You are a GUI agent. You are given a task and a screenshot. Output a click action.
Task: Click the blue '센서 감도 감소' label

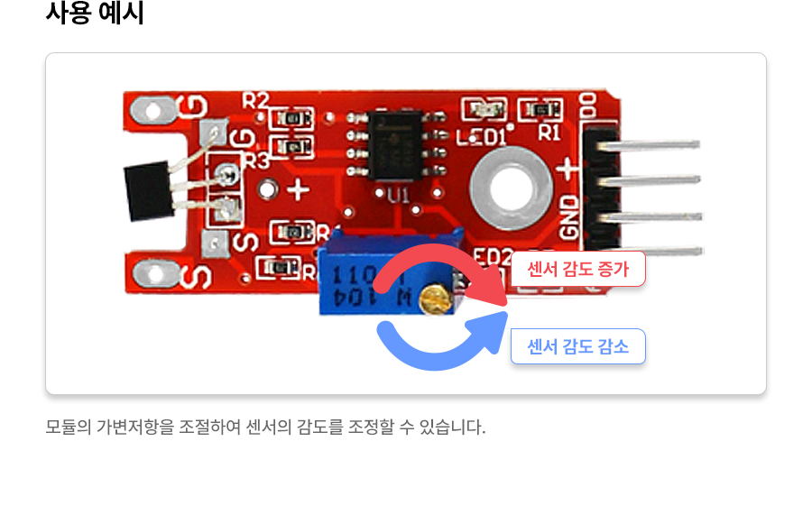coord(578,346)
